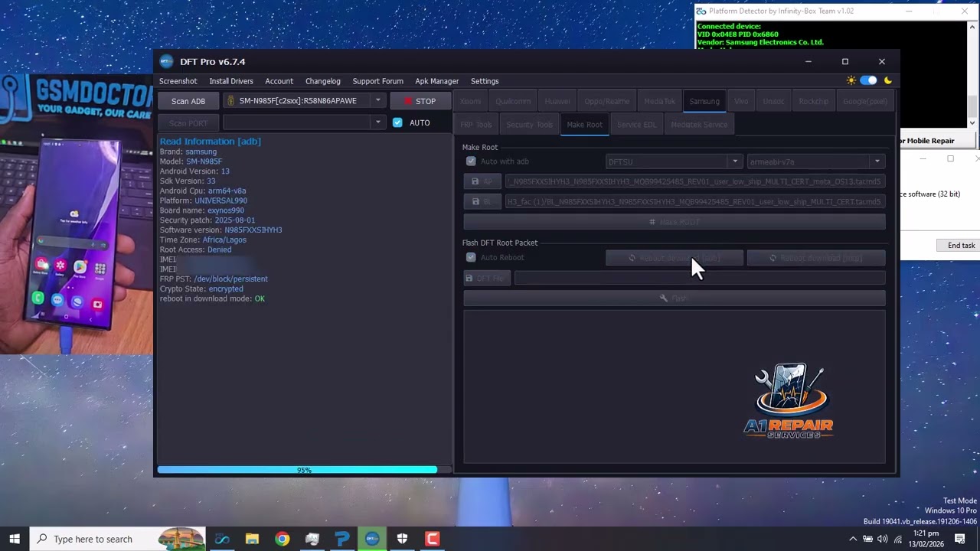Toggle the Auto with adb checkbox
Viewport: 980px width, 551px height.
(x=471, y=161)
